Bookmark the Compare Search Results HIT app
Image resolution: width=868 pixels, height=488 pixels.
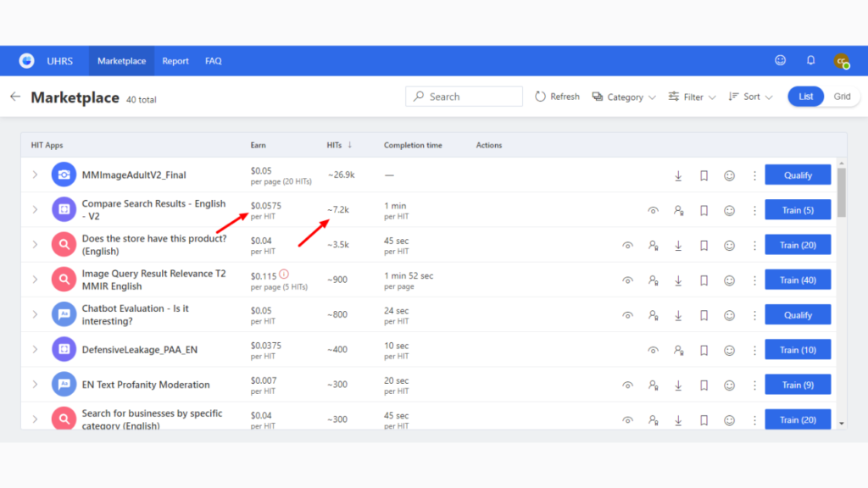tap(704, 211)
